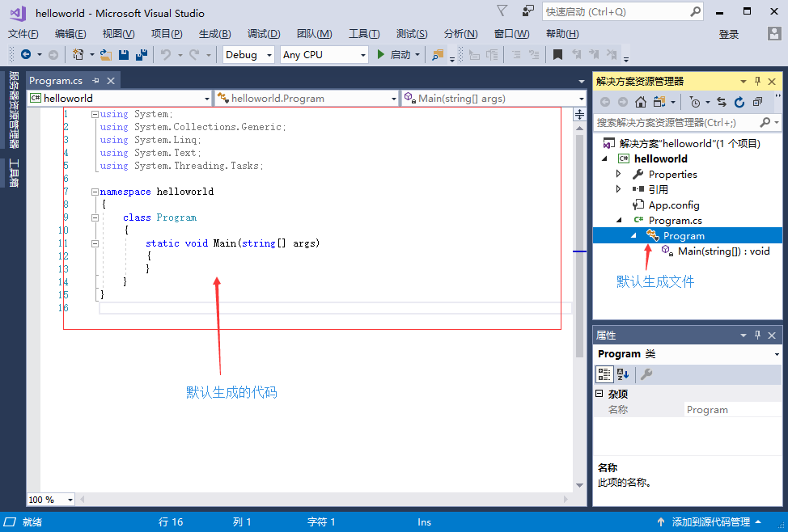Open the Any CPU platform dropdown
788x532 pixels.
[324, 55]
